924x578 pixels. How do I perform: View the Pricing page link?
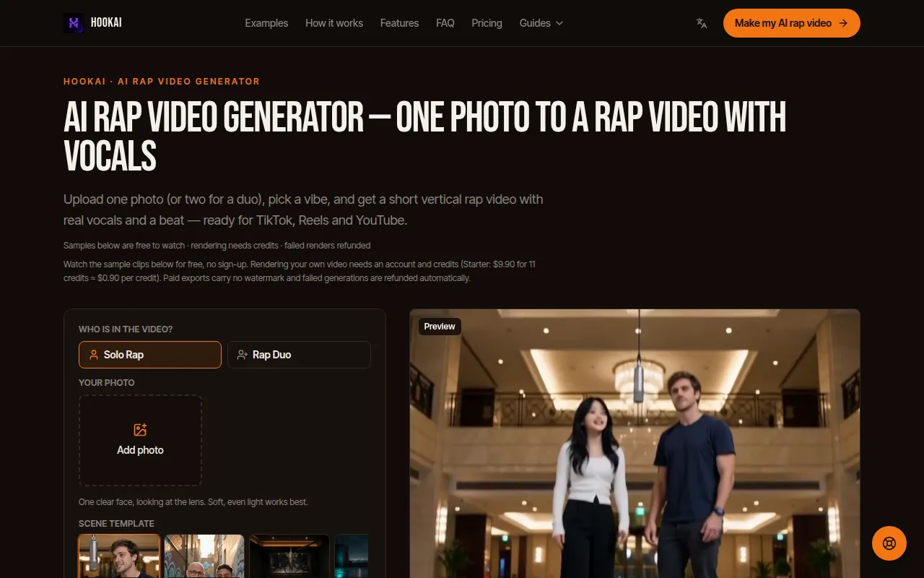point(487,23)
